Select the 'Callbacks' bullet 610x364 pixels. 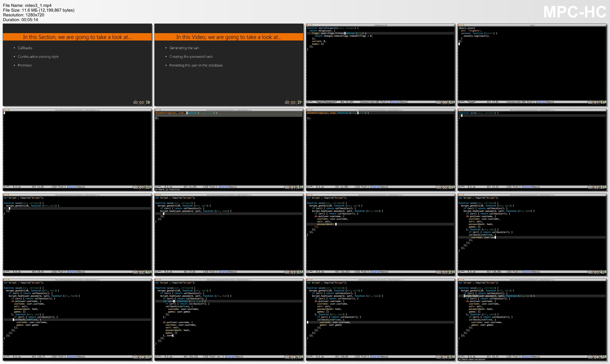click(25, 48)
